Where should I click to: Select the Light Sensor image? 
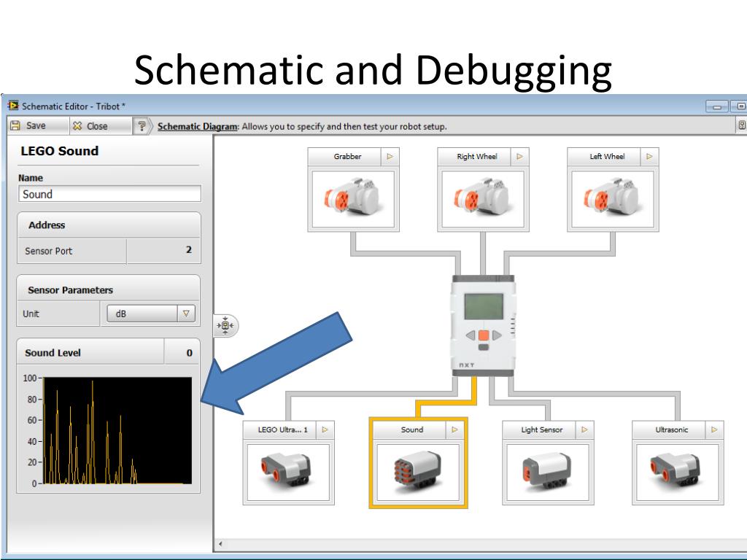click(548, 472)
